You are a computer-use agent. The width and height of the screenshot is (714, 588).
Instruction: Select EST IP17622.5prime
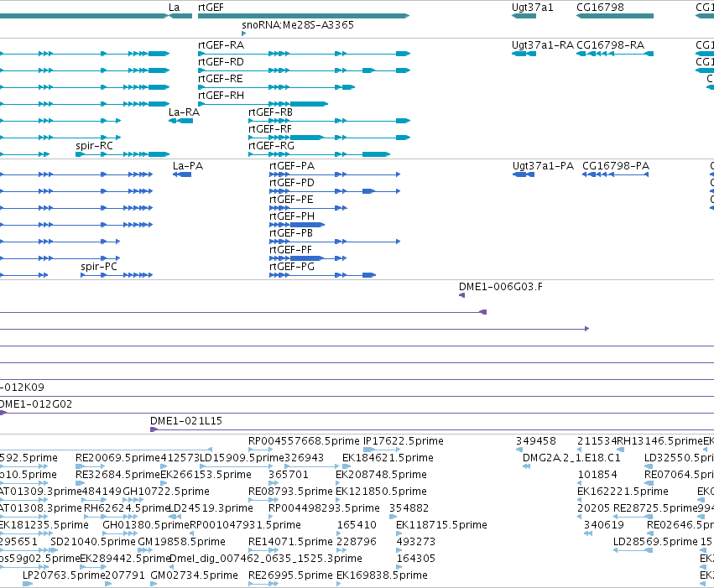[404, 441]
